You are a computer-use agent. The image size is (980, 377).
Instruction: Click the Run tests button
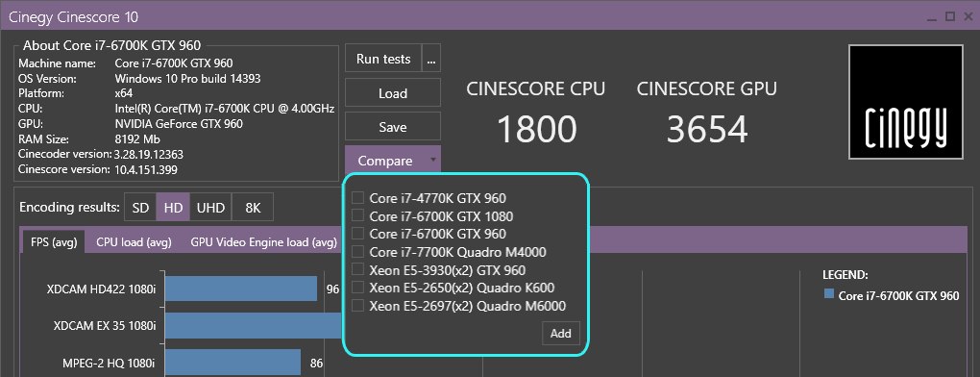coord(383,59)
